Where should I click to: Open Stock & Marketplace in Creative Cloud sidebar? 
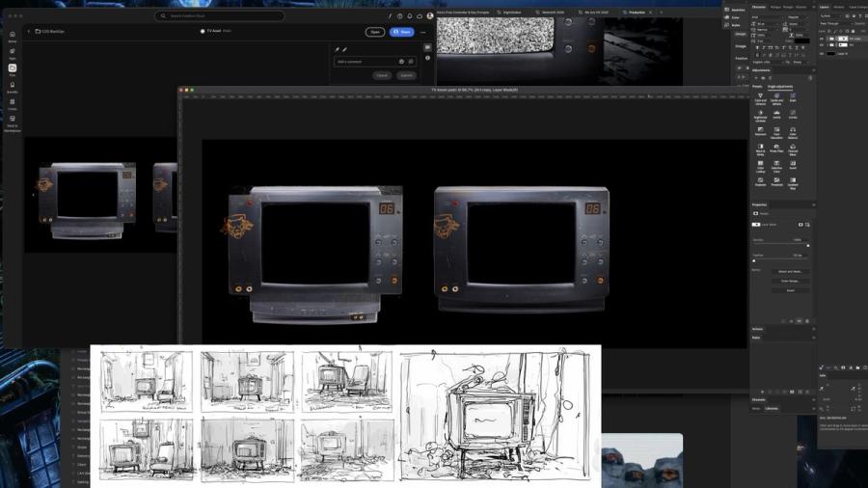13,123
